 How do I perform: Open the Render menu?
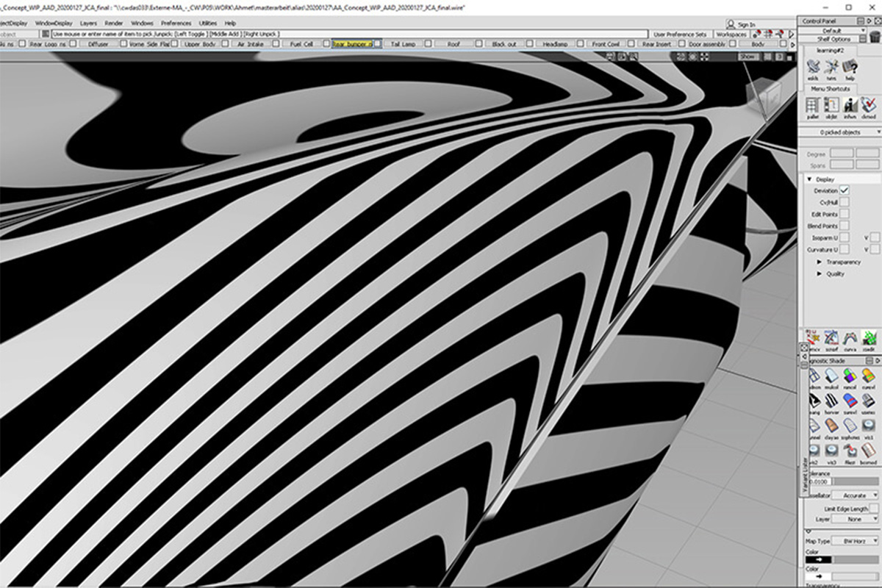(x=114, y=24)
